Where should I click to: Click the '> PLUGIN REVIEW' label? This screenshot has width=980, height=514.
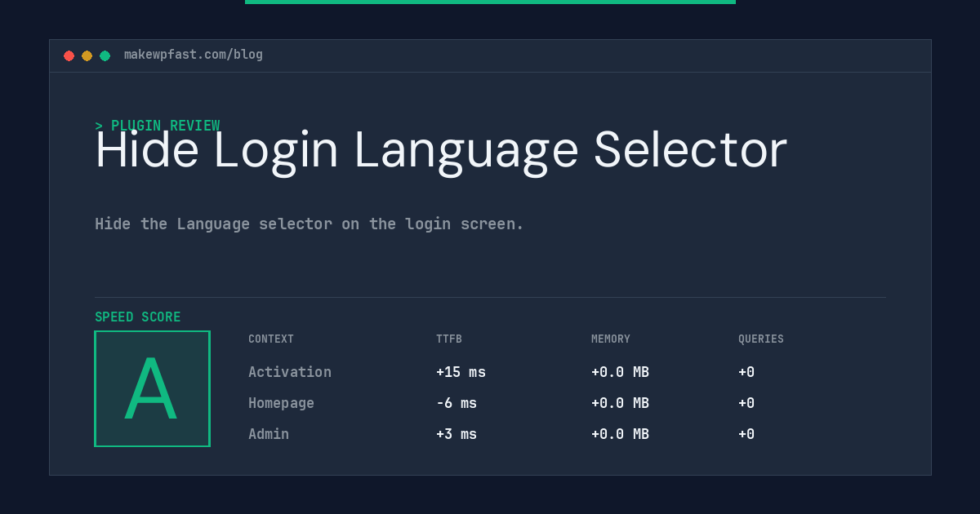click(x=158, y=126)
